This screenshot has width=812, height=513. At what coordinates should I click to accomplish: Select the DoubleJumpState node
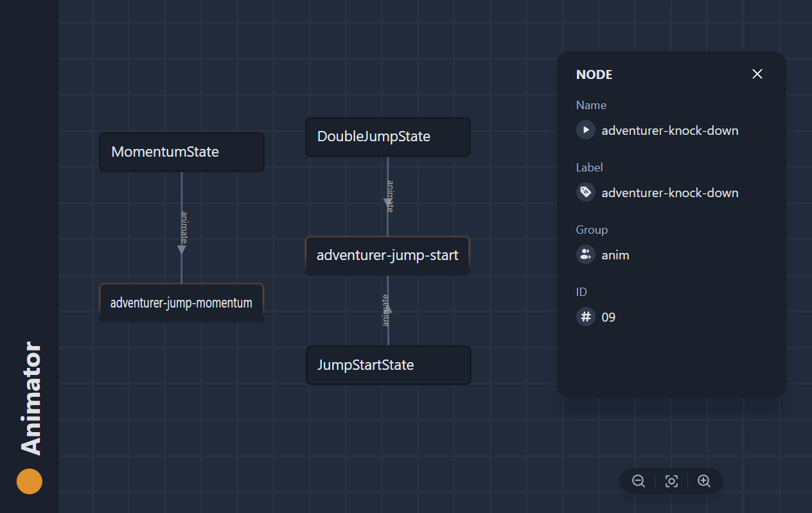coord(388,136)
